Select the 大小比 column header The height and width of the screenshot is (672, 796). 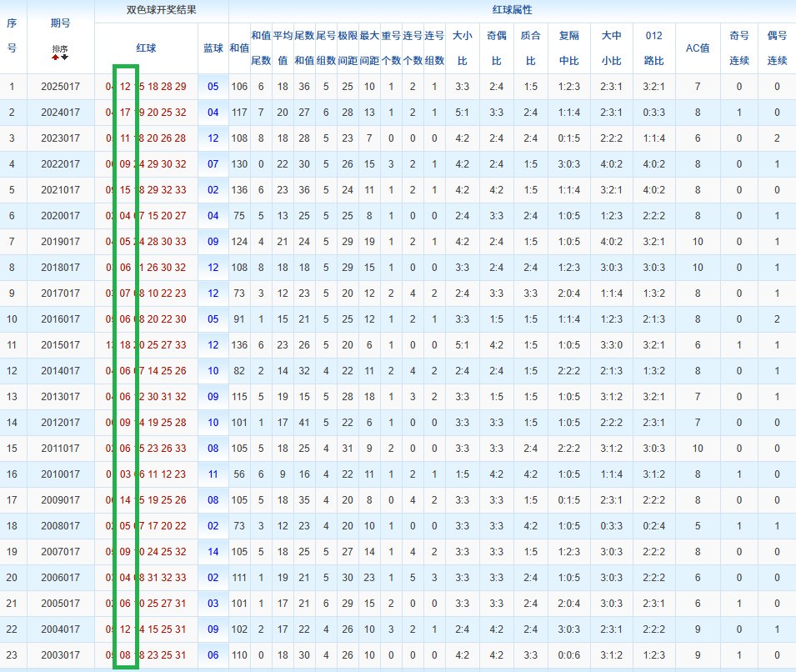click(x=462, y=48)
